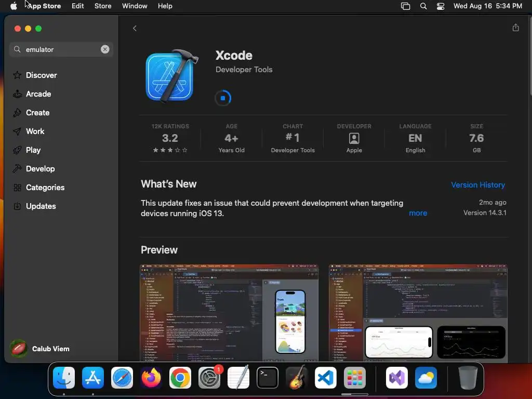Open the Store menu
The image size is (532, 399).
(x=103, y=6)
